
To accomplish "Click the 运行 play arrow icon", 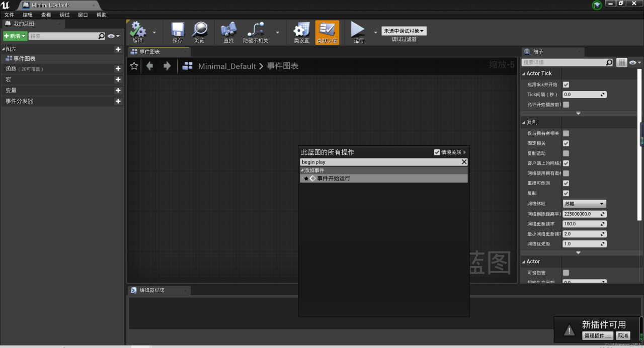I will [x=358, y=29].
